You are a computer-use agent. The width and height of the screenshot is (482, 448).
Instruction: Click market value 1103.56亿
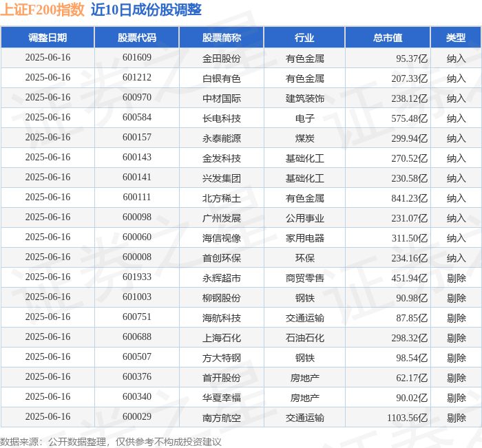click(x=408, y=418)
